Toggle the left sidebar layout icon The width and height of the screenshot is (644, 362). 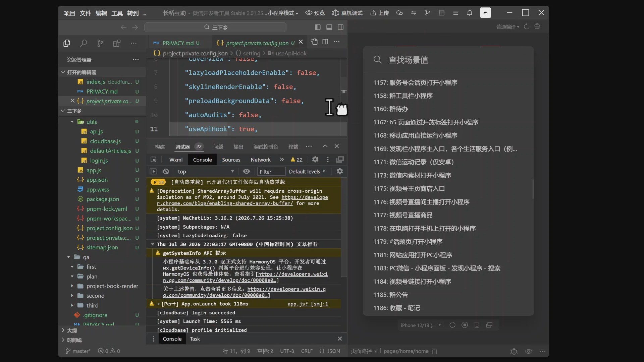pyautogui.click(x=318, y=27)
